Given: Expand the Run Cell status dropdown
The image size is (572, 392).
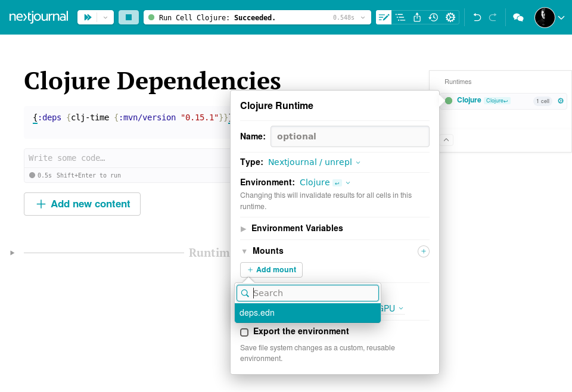Looking at the screenshot, I should [x=363, y=17].
